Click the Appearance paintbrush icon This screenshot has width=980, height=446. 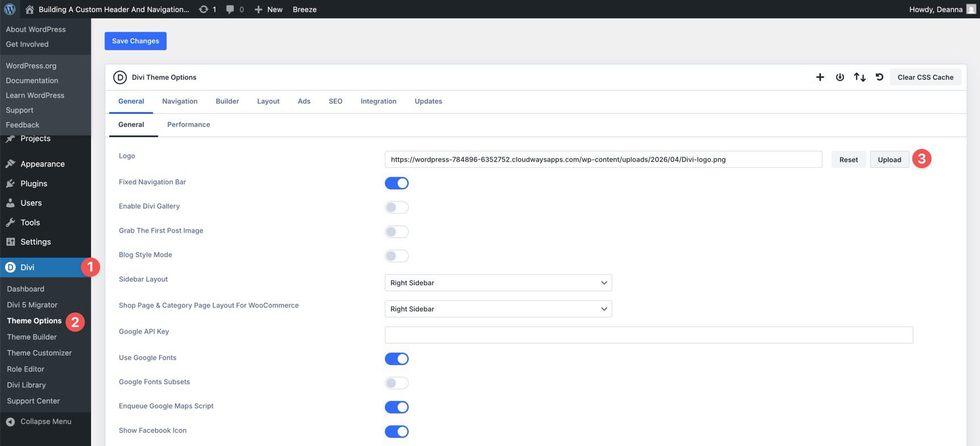point(10,164)
